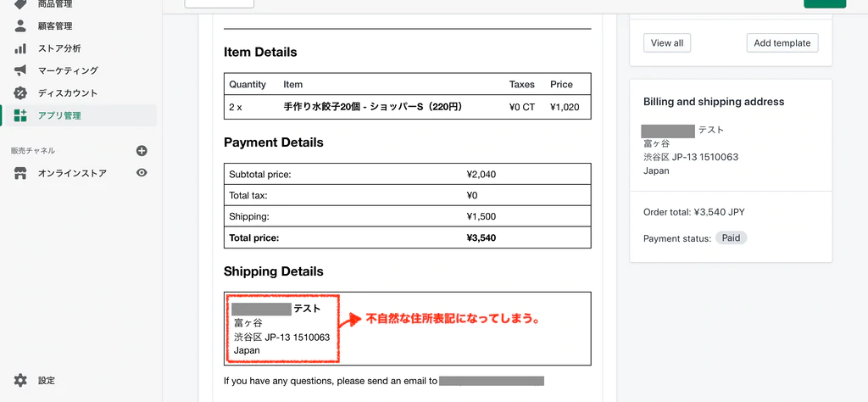Preview online store with the eye icon
This screenshot has height=402, width=868.
[x=142, y=173]
